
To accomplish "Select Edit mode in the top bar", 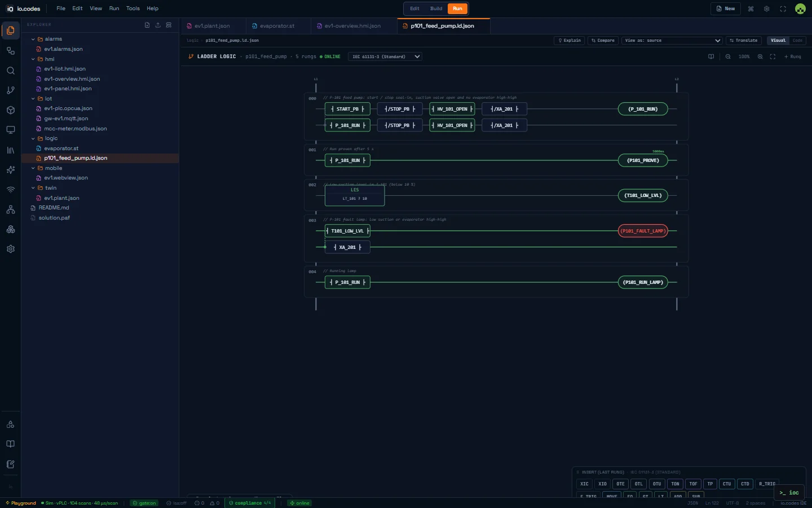I will click(x=414, y=8).
